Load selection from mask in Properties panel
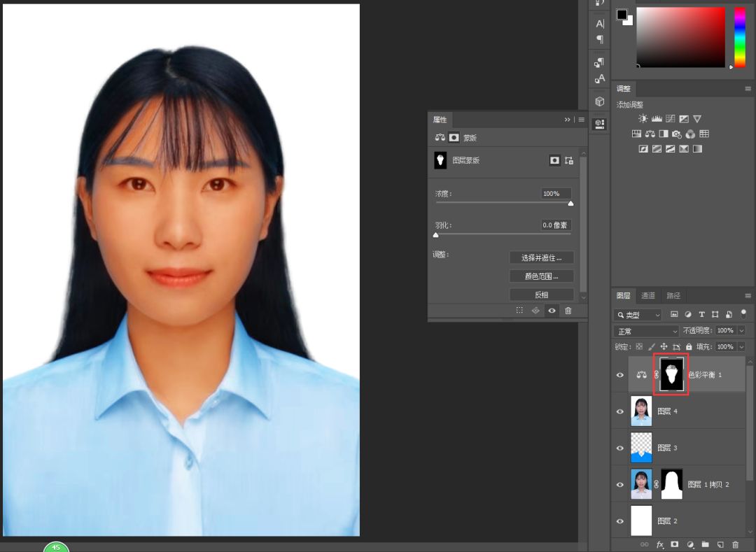Screen dimensions: 756x552 pyautogui.click(x=519, y=311)
